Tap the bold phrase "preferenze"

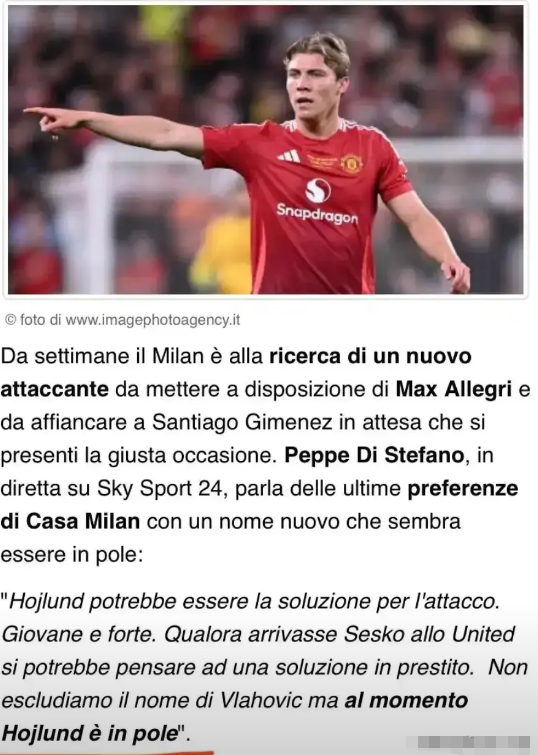[462, 488]
